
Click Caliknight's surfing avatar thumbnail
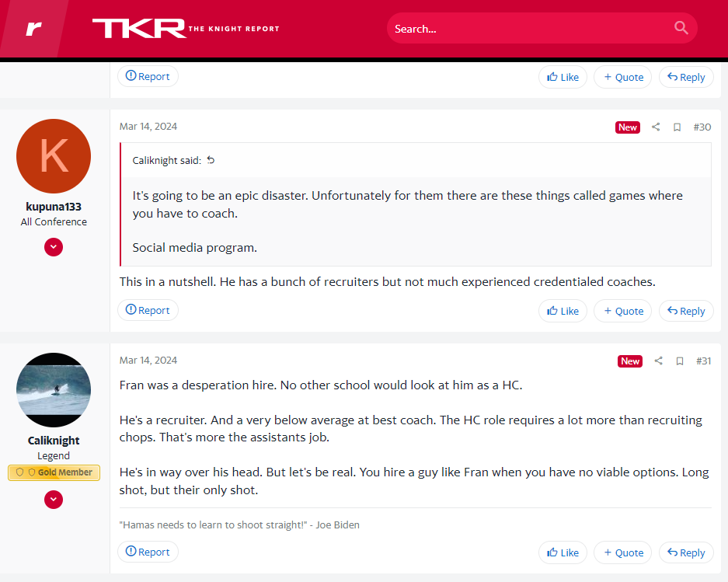[54, 390]
